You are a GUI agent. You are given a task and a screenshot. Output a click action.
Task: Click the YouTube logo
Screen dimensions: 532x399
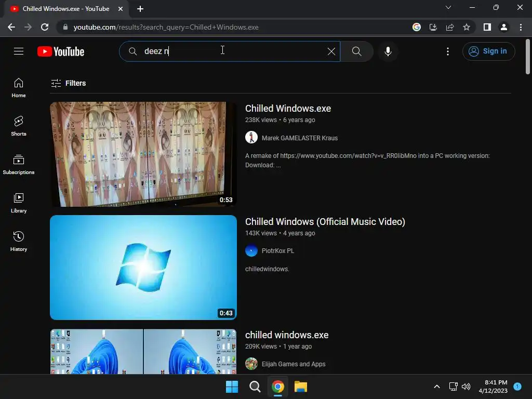[x=61, y=51]
